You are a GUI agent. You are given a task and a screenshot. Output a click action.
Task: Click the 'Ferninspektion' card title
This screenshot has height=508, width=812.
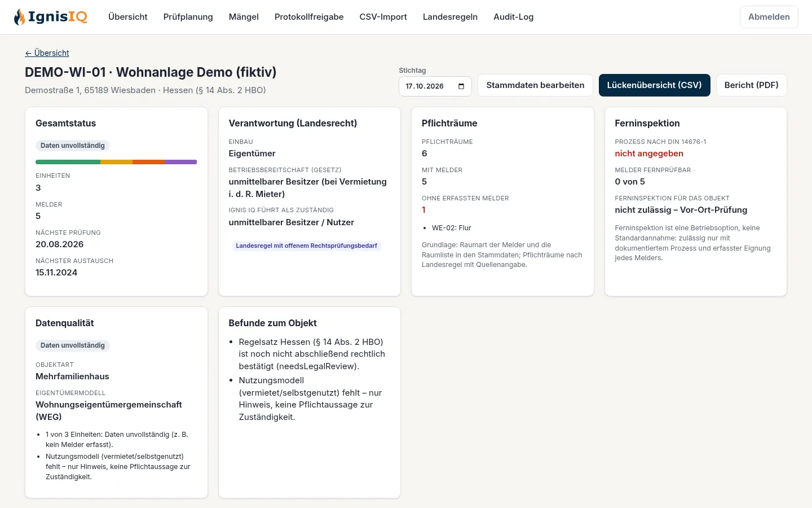pyautogui.click(x=647, y=123)
